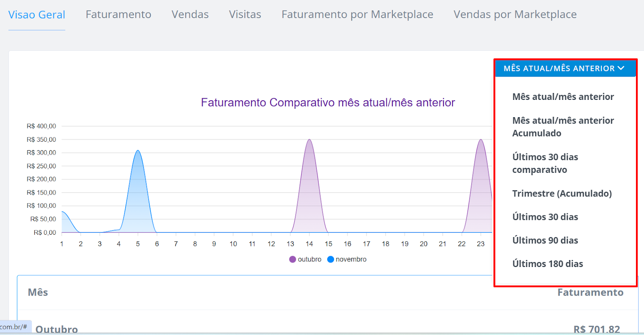Image resolution: width=644 pixels, height=335 pixels.
Task: Click the chart title 'Faturamento Comparativo'
Action: (328, 102)
